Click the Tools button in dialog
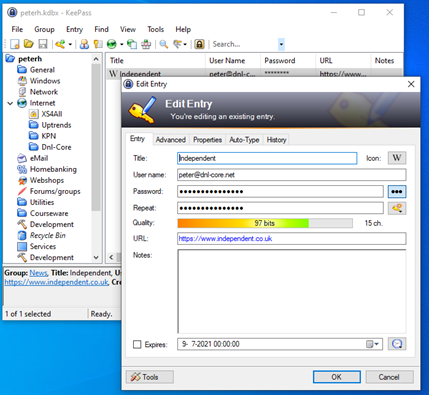This screenshot has width=429, height=395. (150, 377)
